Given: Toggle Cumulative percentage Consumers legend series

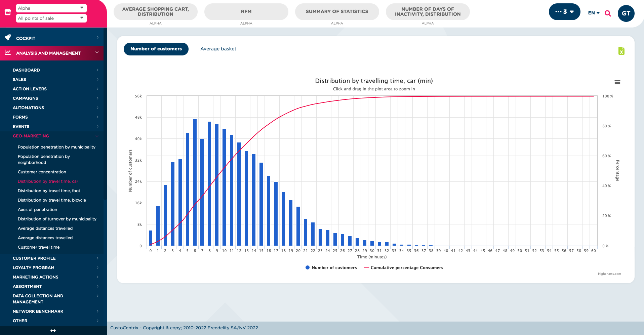Looking at the screenshot, I should tap(403, 268).
